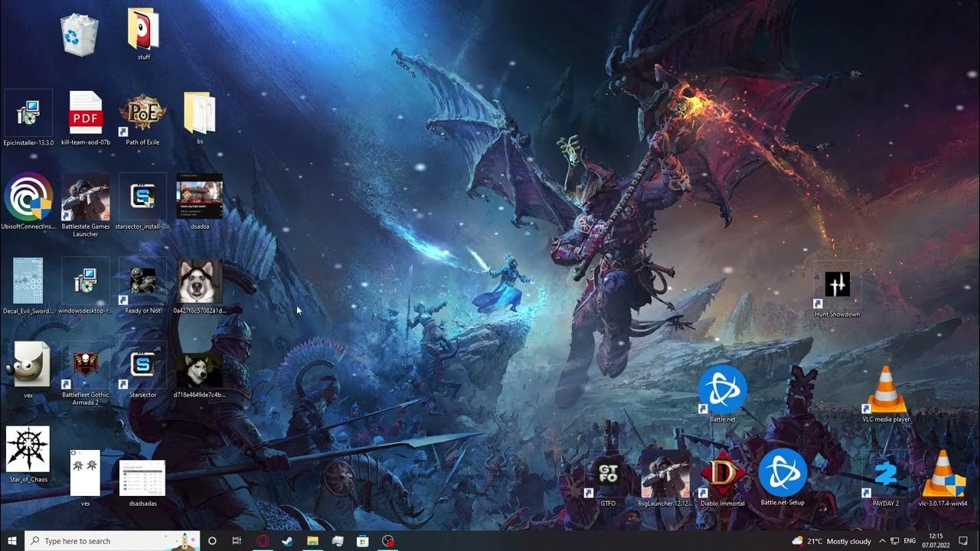
Task: Open Steam from the taskbar
Action: click(x=287, y=541)
